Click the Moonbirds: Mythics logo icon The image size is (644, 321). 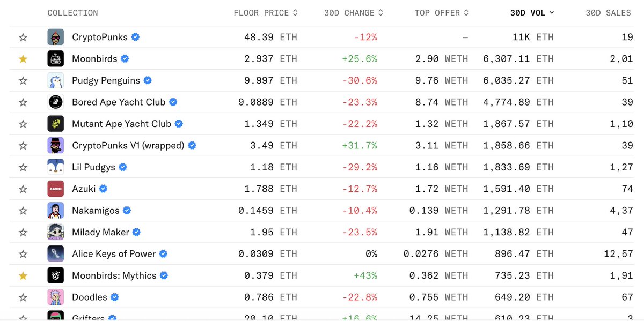56,275
